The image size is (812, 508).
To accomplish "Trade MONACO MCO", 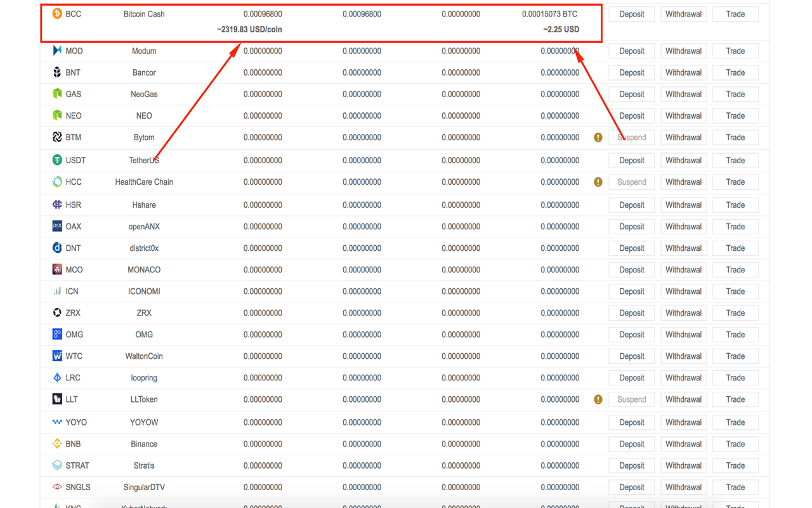I will (x=735, y=269).
